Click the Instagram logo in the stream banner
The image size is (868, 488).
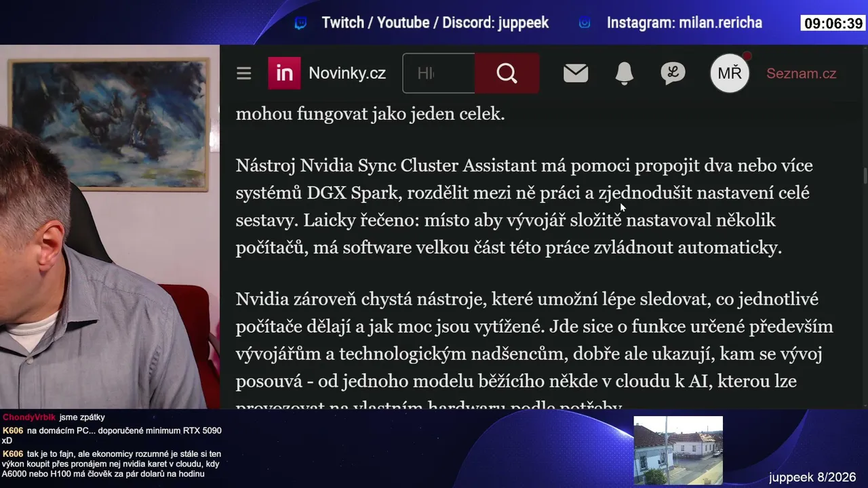pyautogui.click(x=585, y=23)
